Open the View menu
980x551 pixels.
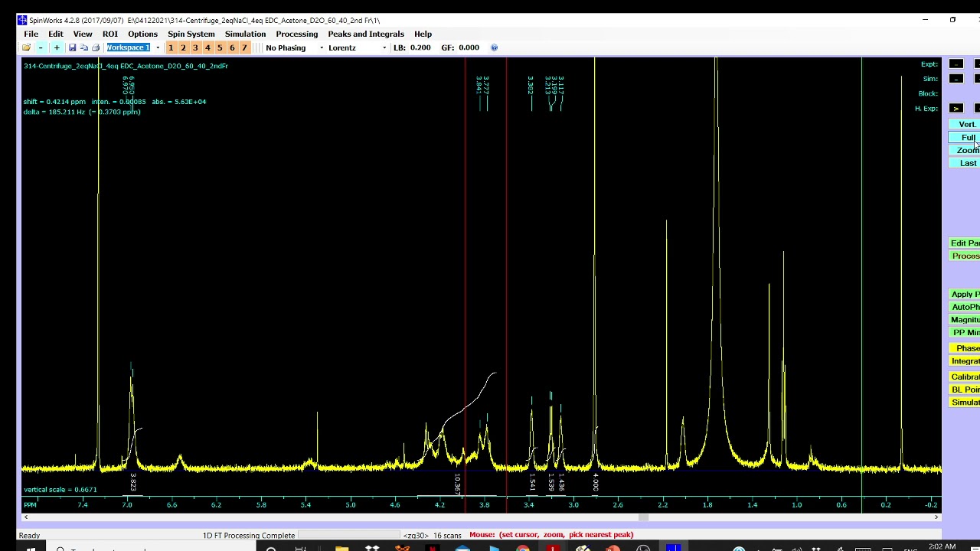(83, 34)
